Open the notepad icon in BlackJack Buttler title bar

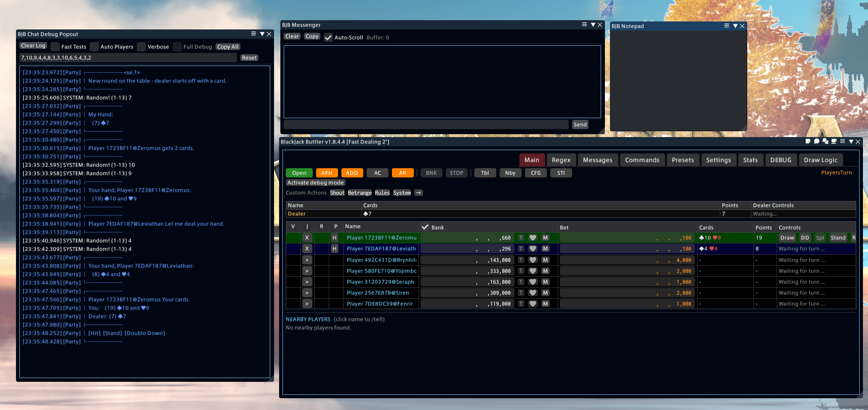[808, 141]
